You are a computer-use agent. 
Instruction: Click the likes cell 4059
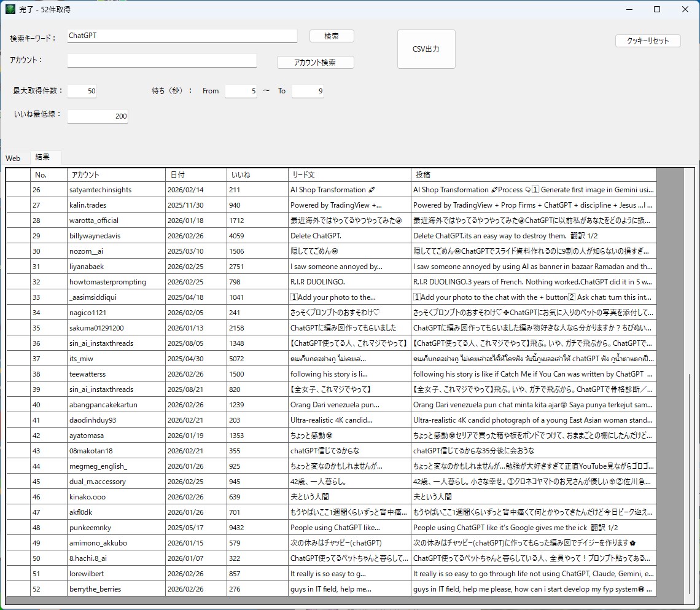[x=258, y=236]
